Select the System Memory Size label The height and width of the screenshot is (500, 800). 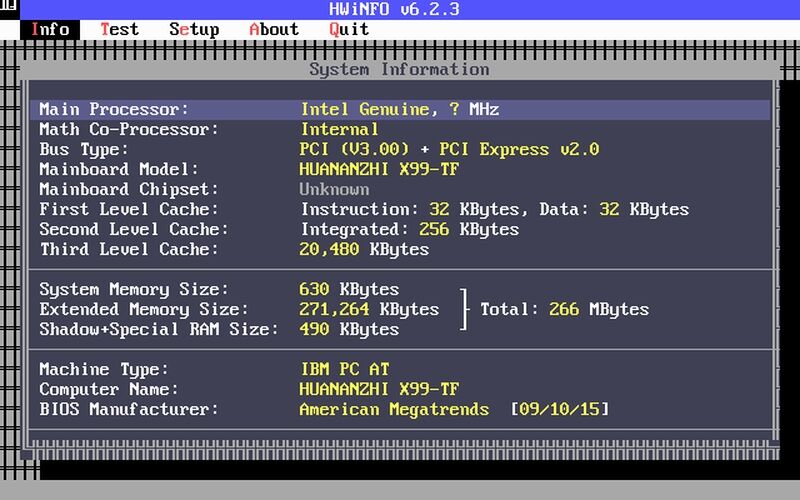tap(134, 289)
